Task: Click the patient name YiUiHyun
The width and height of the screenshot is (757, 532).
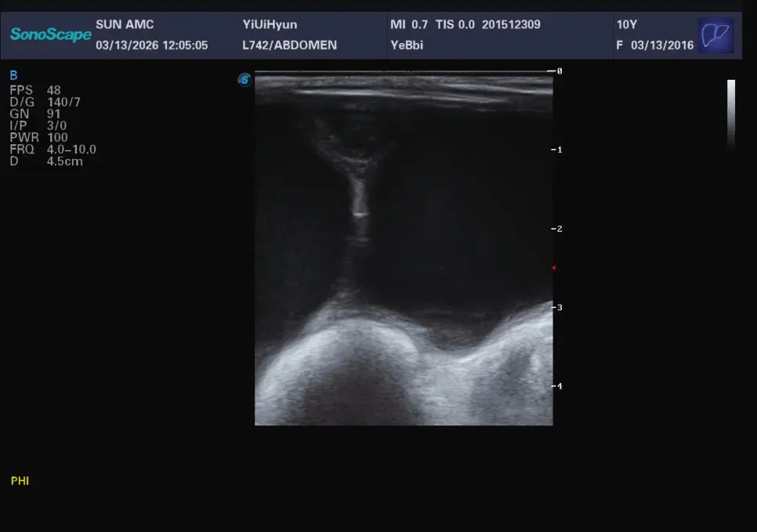Action: tap(270, 24)
